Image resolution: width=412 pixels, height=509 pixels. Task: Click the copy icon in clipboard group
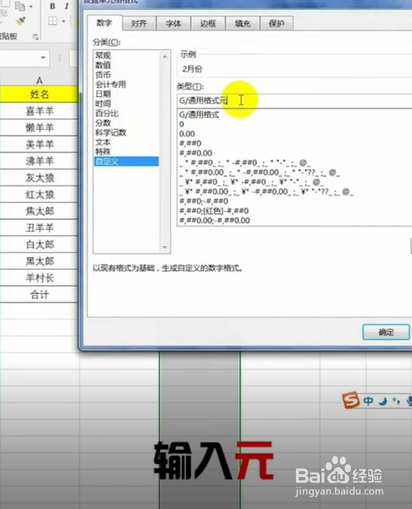20,6
